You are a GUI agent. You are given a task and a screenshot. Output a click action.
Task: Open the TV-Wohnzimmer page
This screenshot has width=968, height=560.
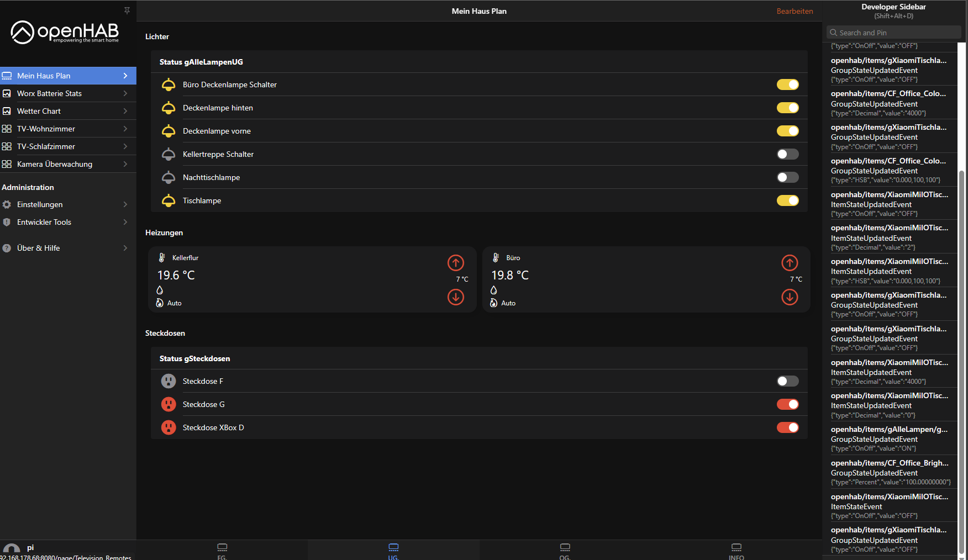(68, 129)
